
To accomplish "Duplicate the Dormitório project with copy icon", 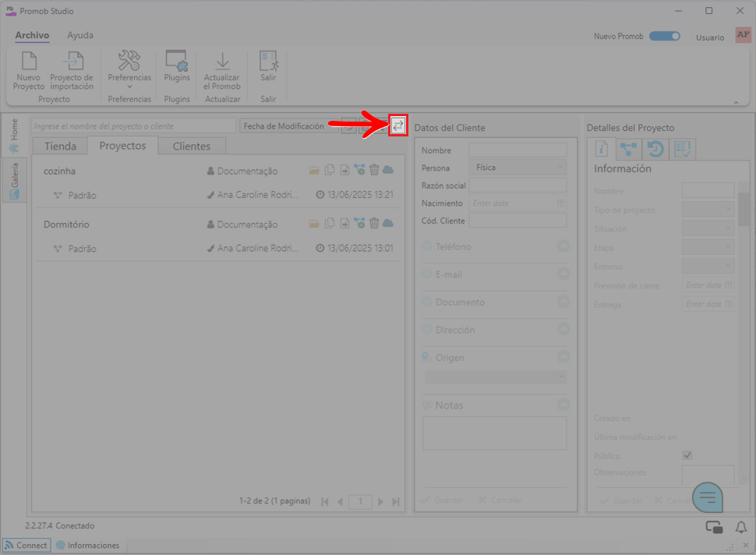I will 330,223.
